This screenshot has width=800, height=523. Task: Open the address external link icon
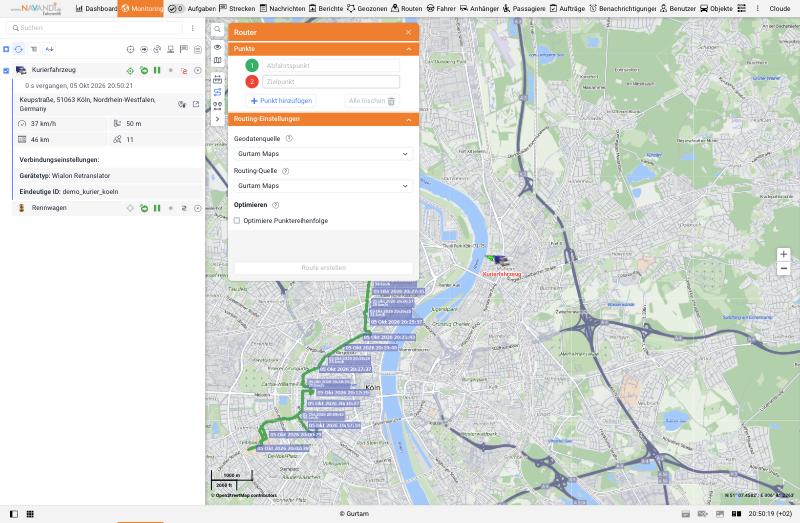pos(196,104)
